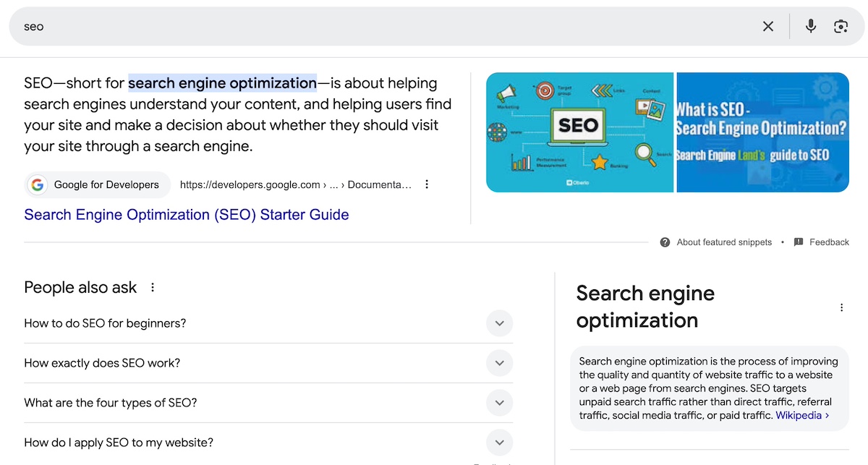Start a voice search using the microphone icon
This screenshot has height=465, width=868.
[810, 26]
